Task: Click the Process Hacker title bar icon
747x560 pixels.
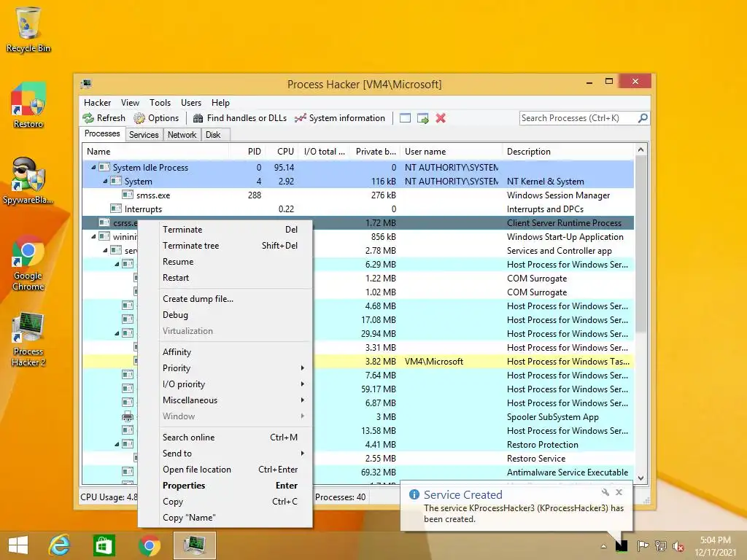Action: [86, 85]
